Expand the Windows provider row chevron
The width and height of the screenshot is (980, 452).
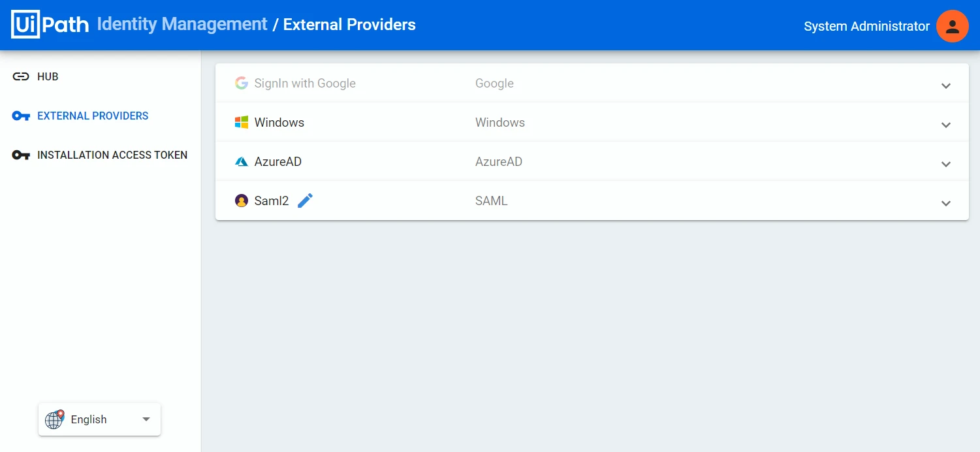point(945,125)
